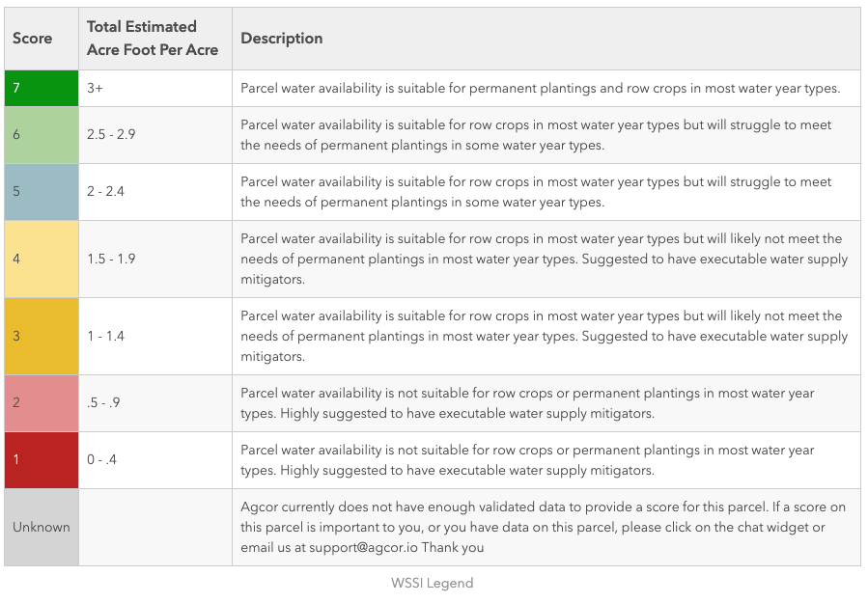Screen dimensions: 868x603
Task: Click the dark red score 1 swatch
Action: [x=42, y=459]
